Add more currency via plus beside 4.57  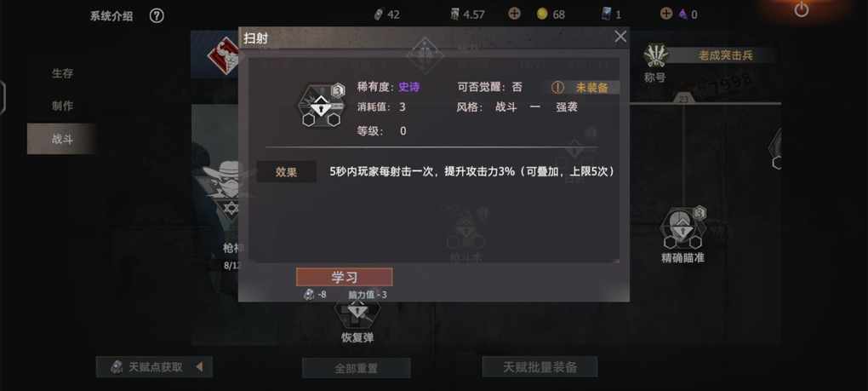[x=514, y=14]
